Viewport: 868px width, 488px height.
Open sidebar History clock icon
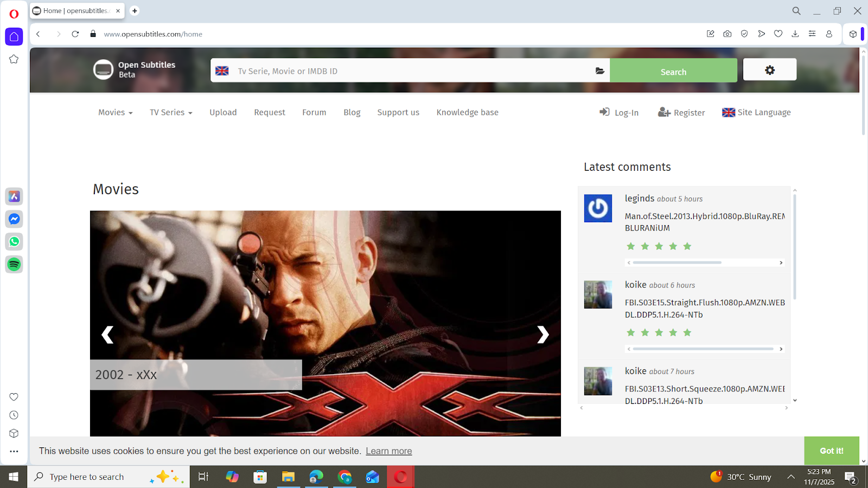(14, 415)
